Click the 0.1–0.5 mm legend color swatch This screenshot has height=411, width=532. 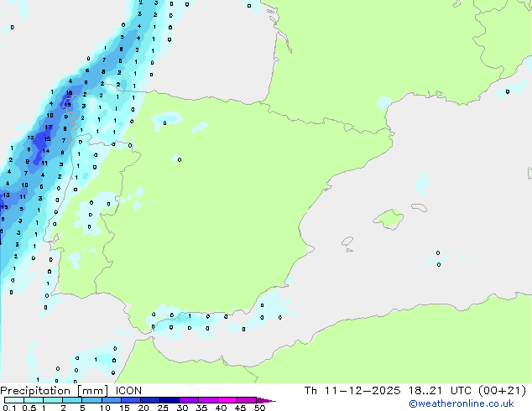point(14,400)
